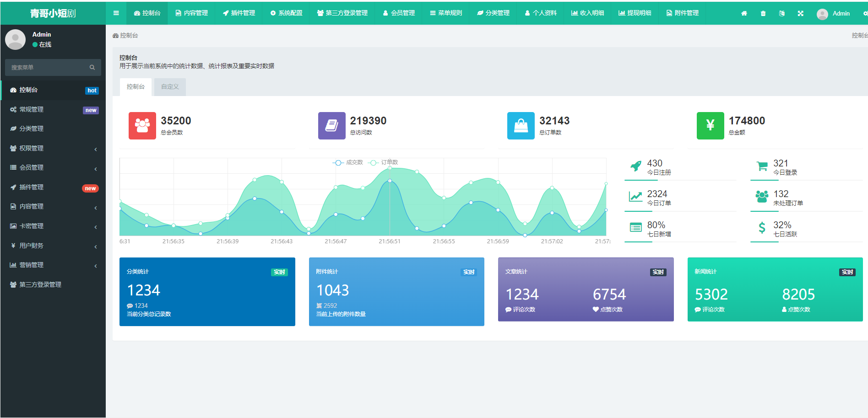Expand the 用户财务 sidebar menu
Screen dimensions: 868x418
[53, 246]
